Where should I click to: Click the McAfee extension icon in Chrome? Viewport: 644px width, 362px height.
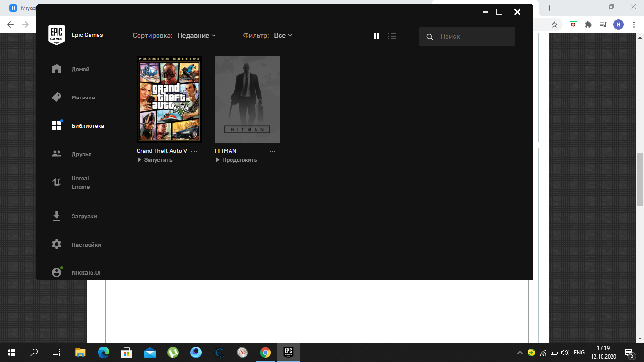(x=573, y=25)
